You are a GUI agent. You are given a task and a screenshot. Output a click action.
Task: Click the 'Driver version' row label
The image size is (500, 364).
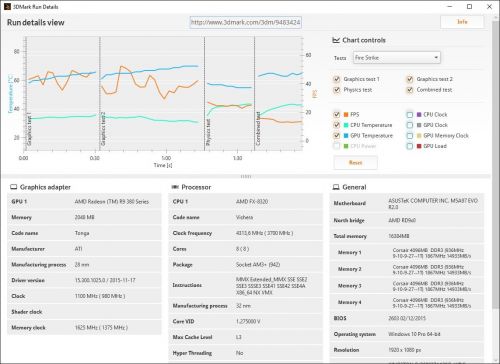(x=28, y=280)
